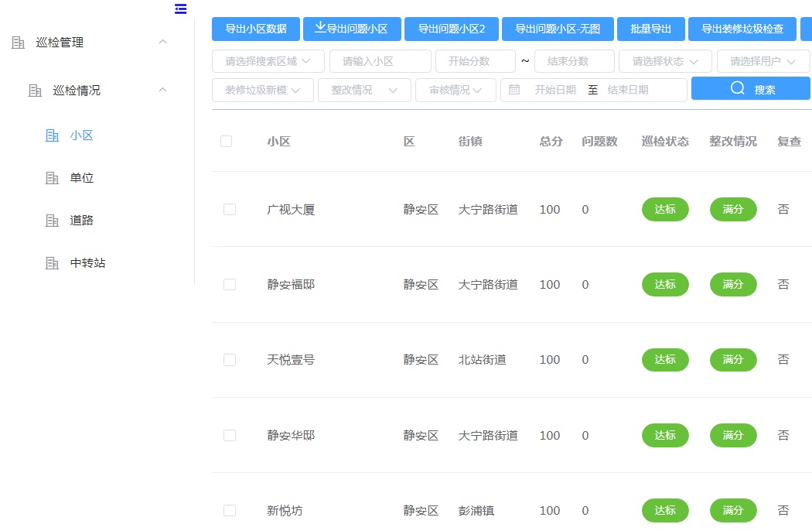Click the sidebar collapse hamburger icon
Screen dimensions: 812x531
point(180,9)
